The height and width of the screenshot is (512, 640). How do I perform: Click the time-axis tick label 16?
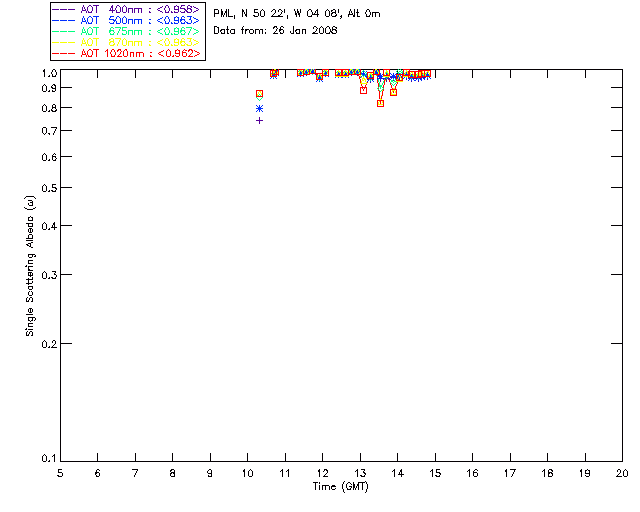(472, 473)
